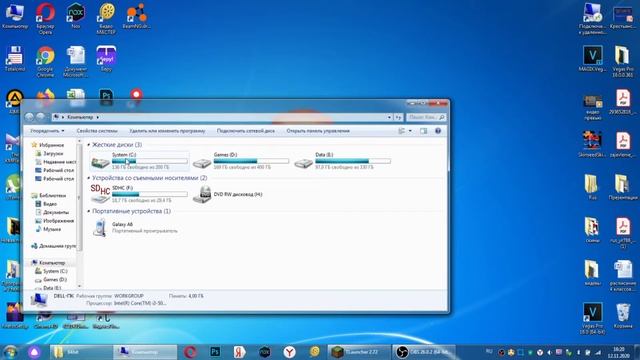Open the Vegas Pro 16.0 (64-bit) desktop shortcut

click(593, 318)
